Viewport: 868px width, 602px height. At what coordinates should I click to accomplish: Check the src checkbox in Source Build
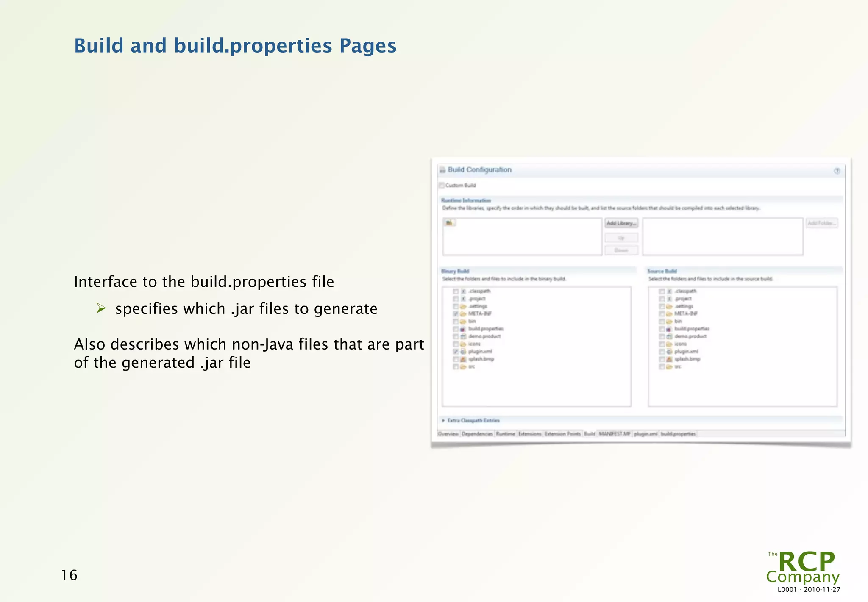pyautogui.click(x=662, y=367)
